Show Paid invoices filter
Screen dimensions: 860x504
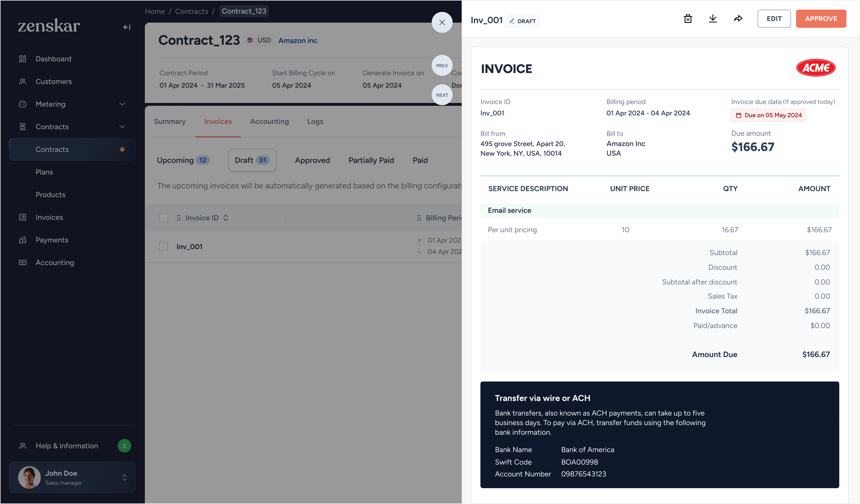[x=420, y=160]
